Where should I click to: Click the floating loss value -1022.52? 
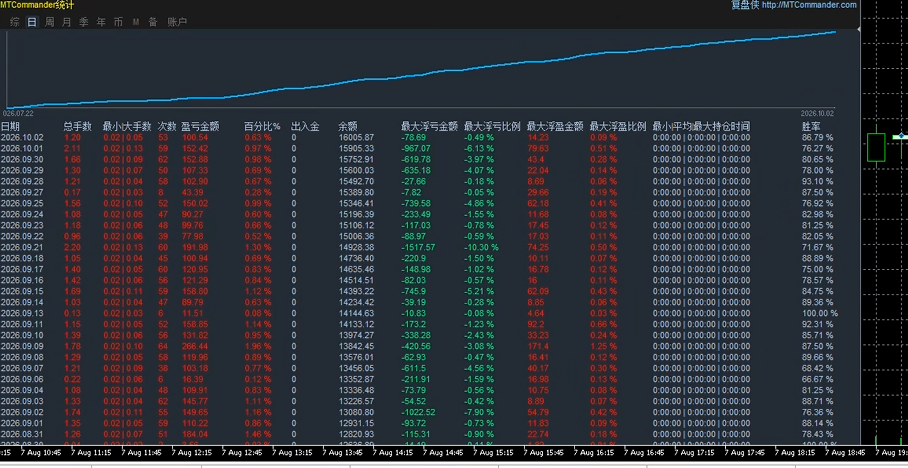418,412
